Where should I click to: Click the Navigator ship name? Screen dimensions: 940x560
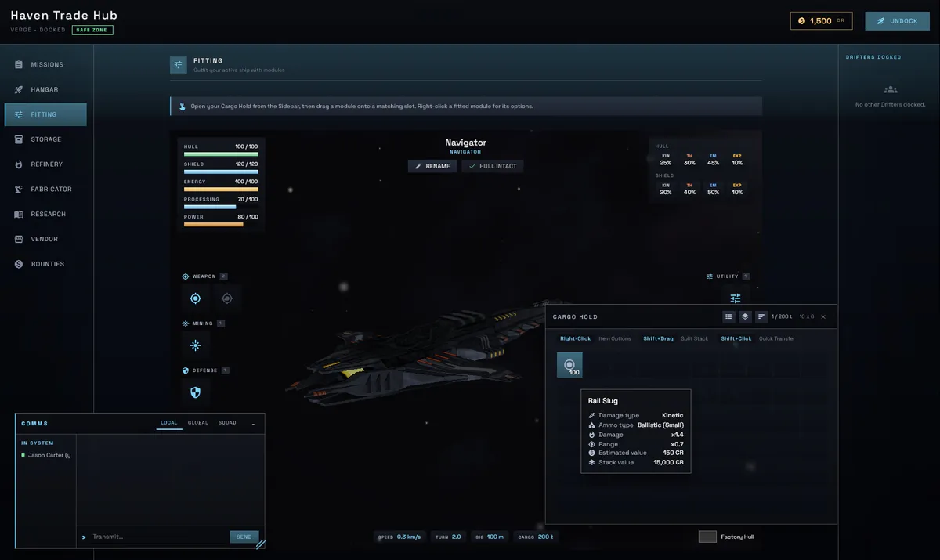(x=465, y=143)
